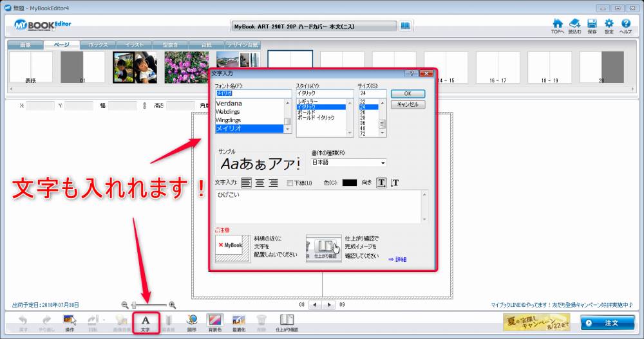Set horizontal text direction icon

point(381,183)
